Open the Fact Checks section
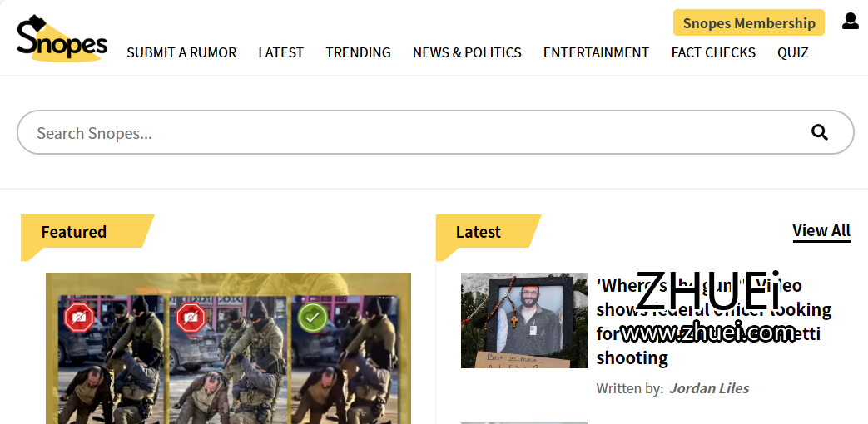Image resolution: width=868 pixels, height=424 pixels. pyautogui.click(x=713, y=52)
